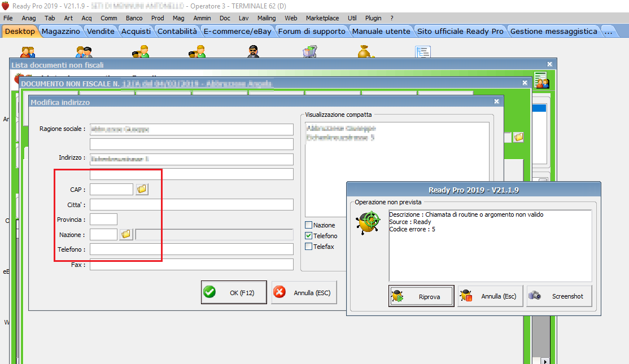
Task: Open the Doc menu
Action: [225, 18]
